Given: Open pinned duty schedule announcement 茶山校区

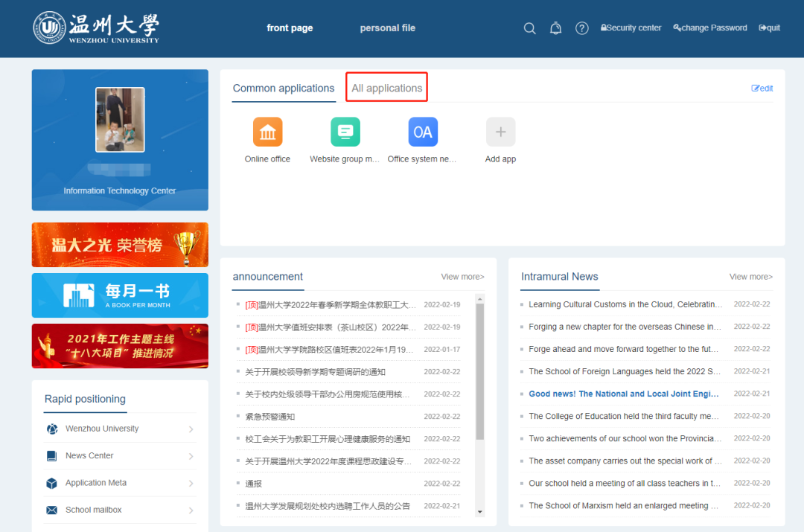Looking at the screenshot, I should tap(331, 327).
